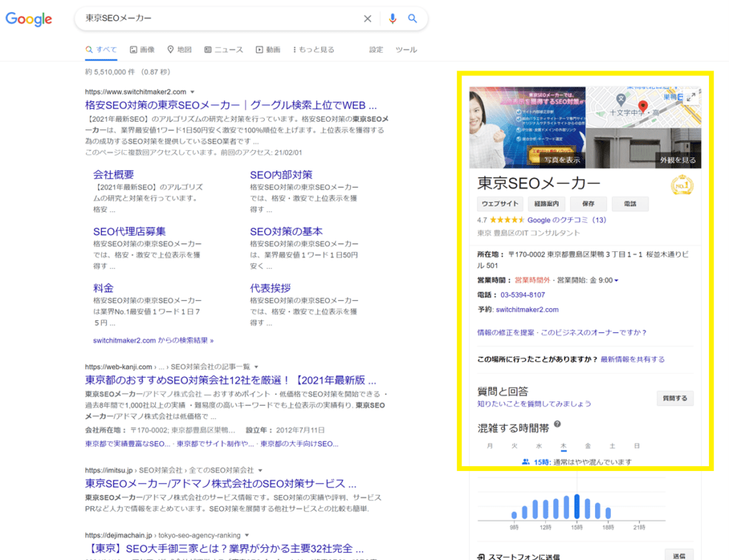Clear the search box with X icon
This screenshot has width=729, height=560.
coord(367,19)
